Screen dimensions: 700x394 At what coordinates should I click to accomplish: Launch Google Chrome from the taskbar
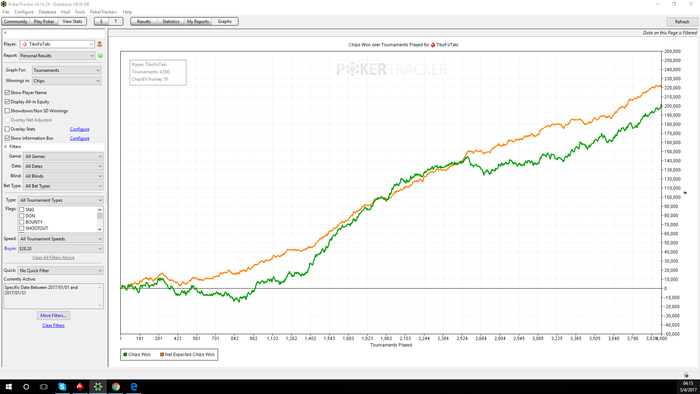(x=116, y=386)
